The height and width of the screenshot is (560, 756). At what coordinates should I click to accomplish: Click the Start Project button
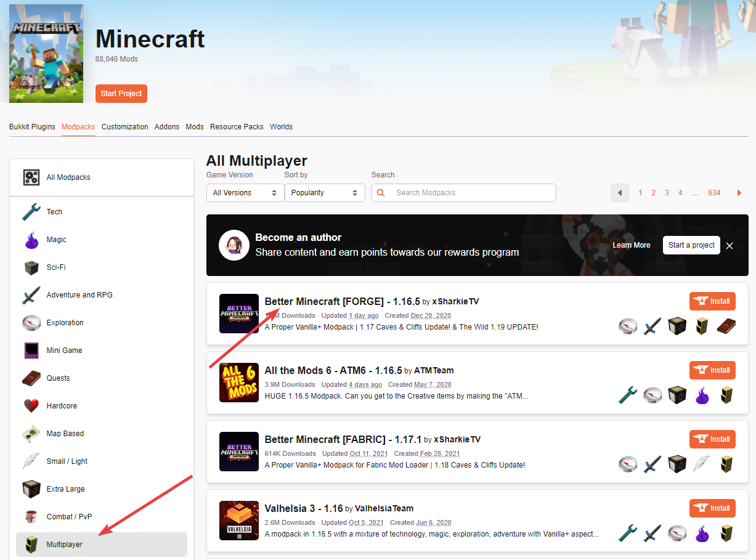pyautogui.click(x=121, y=94)
